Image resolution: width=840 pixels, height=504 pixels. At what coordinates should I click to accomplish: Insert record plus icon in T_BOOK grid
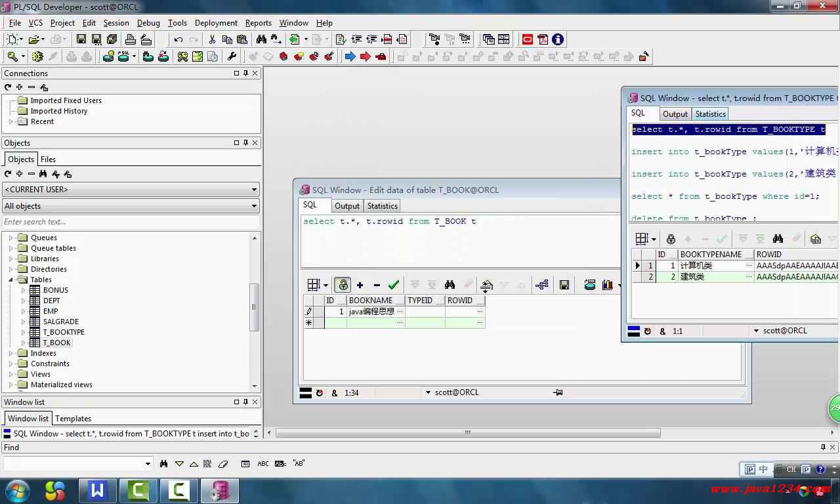[x=360, y=285]
